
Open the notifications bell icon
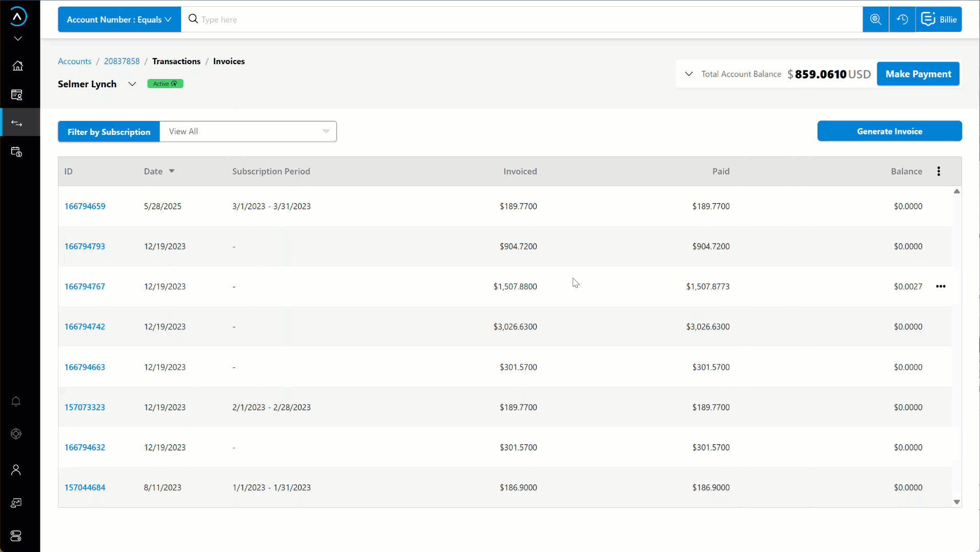click(x=16, y=402)
